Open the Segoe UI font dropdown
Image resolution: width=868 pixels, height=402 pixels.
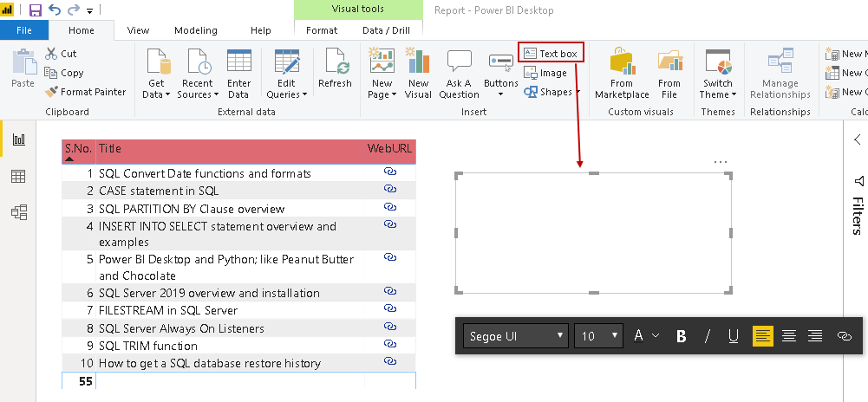click(515, 335)
